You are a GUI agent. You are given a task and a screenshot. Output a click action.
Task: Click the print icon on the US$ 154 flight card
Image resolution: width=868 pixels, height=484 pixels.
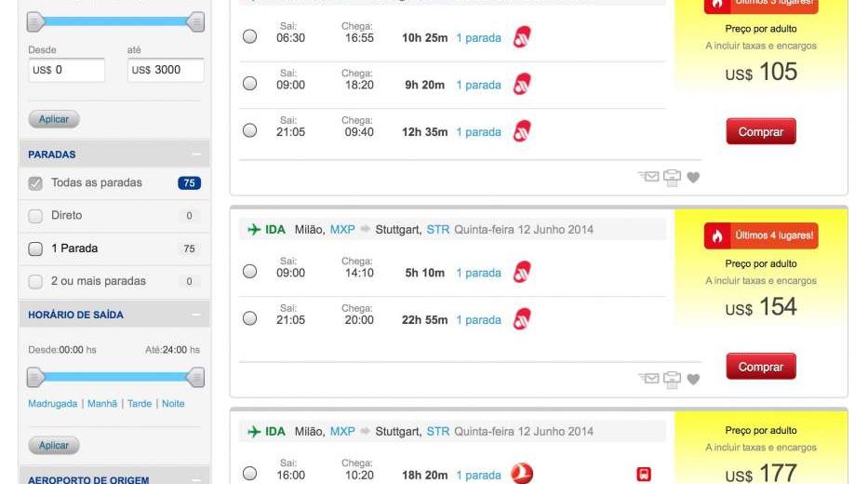[x=672, y=379]
